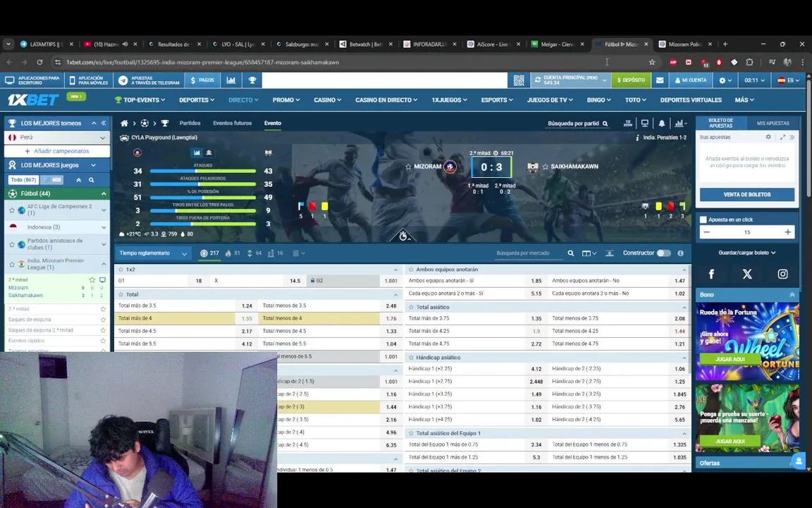
Task: Collapse the Fútbol (44) section
Action: point(104,193)
